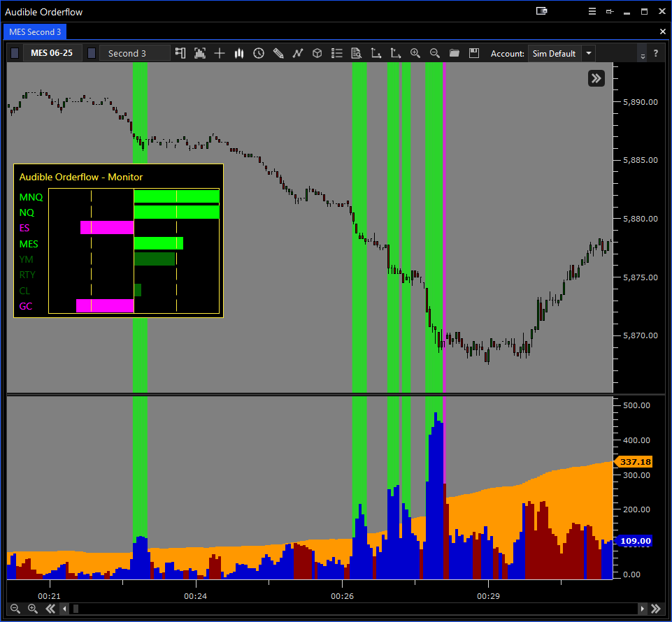672x622 pixels.
Task: Click the first axis arrow toolbar icon
Action: point(376,53)
